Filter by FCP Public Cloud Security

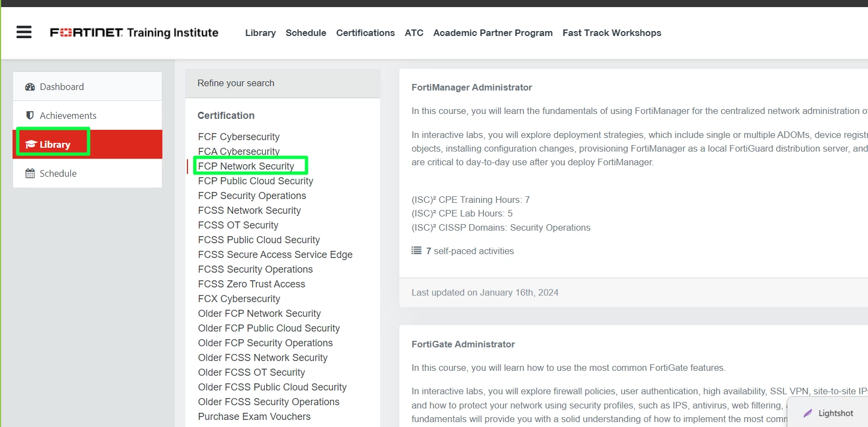[256, 181]
